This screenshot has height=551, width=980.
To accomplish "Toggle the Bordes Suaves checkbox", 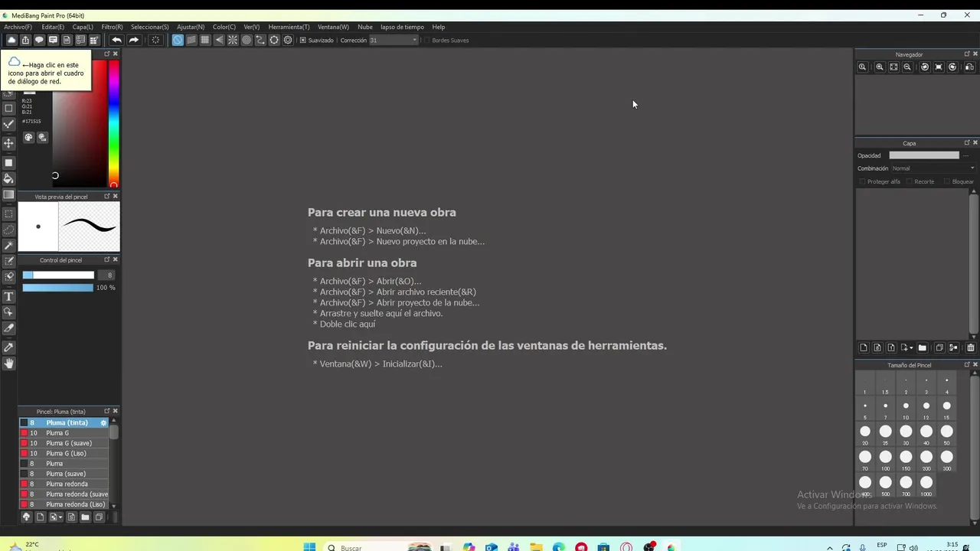I will coord(426,40).
